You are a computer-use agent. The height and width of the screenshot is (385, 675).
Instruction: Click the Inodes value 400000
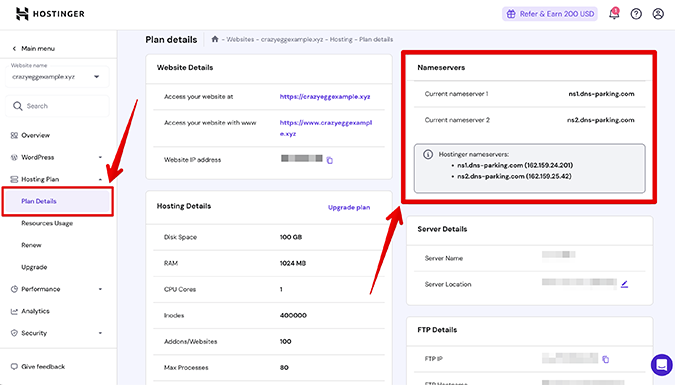(293, 315)
